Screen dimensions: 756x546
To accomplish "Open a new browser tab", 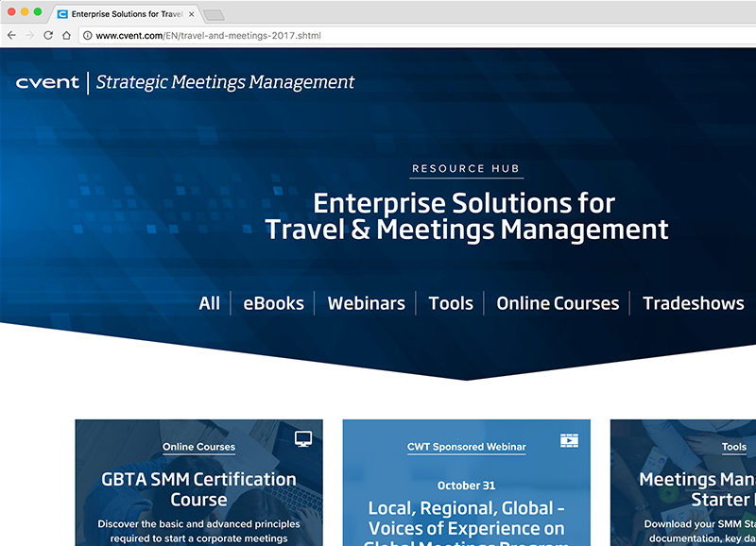I will [215, 14].
